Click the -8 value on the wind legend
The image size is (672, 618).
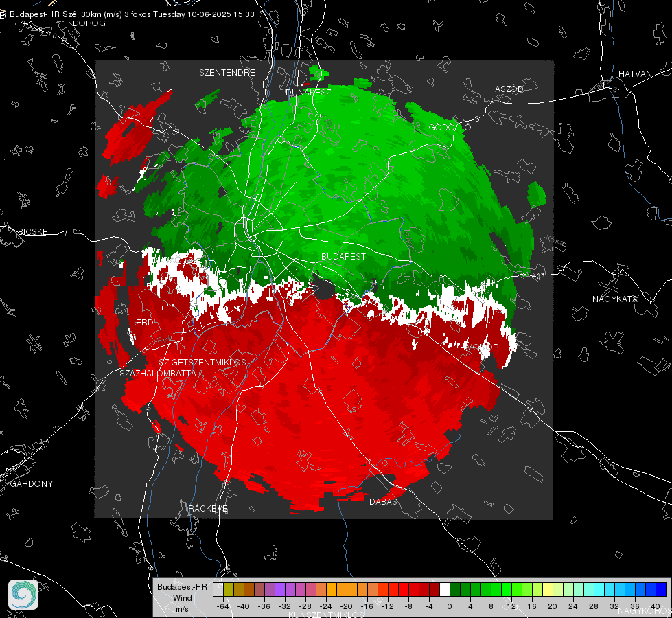point(408,606)
